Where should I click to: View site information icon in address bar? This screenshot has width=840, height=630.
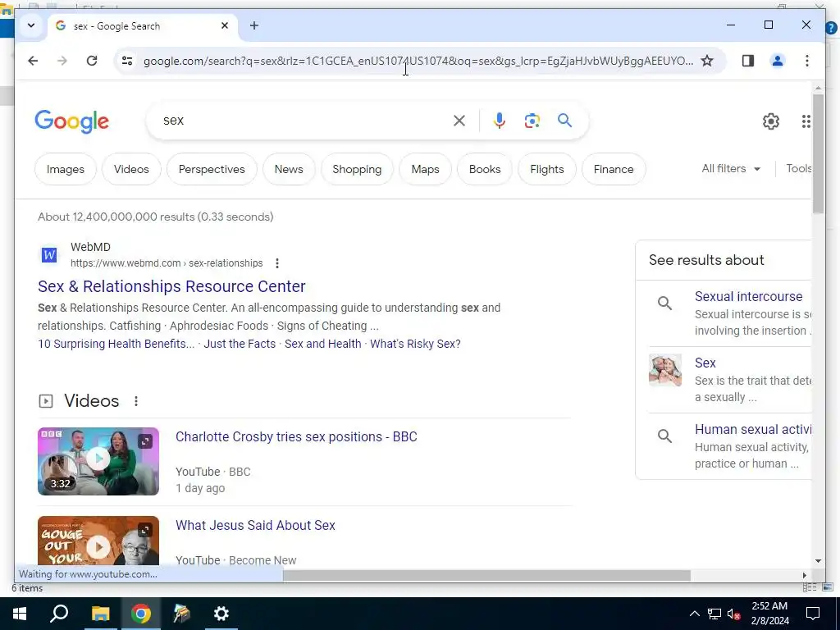(x=127, y=61)
